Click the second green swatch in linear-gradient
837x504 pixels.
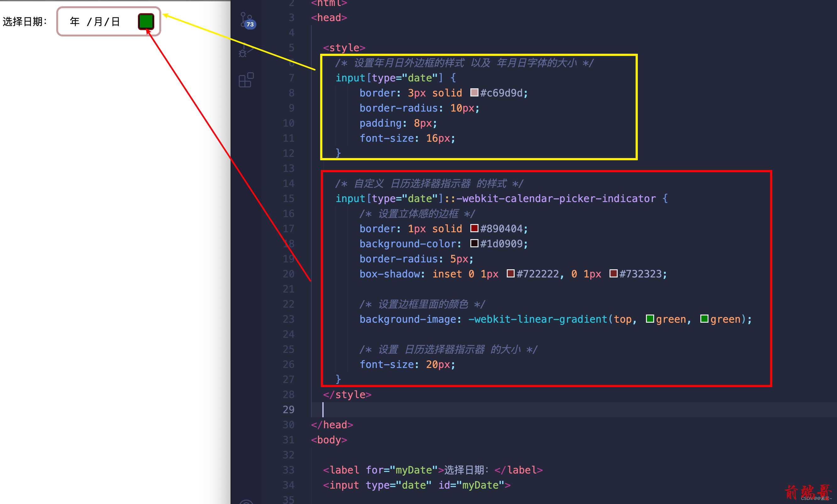704,319
